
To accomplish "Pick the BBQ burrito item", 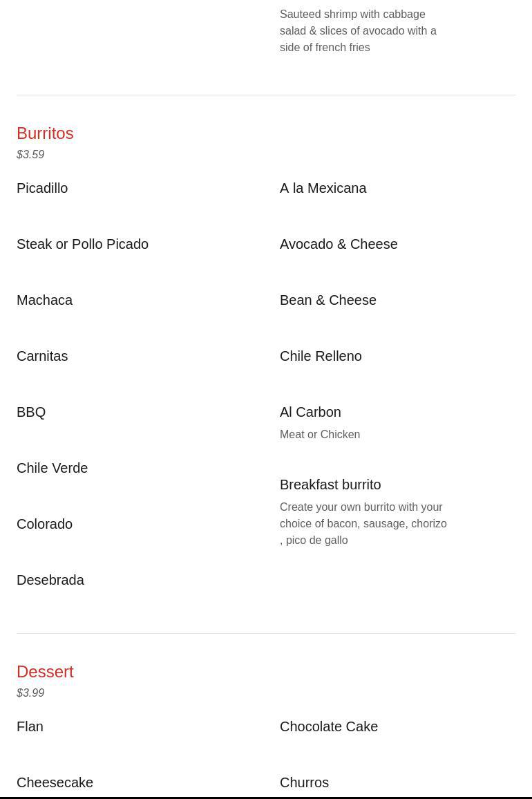I will [x=31, y=412].
